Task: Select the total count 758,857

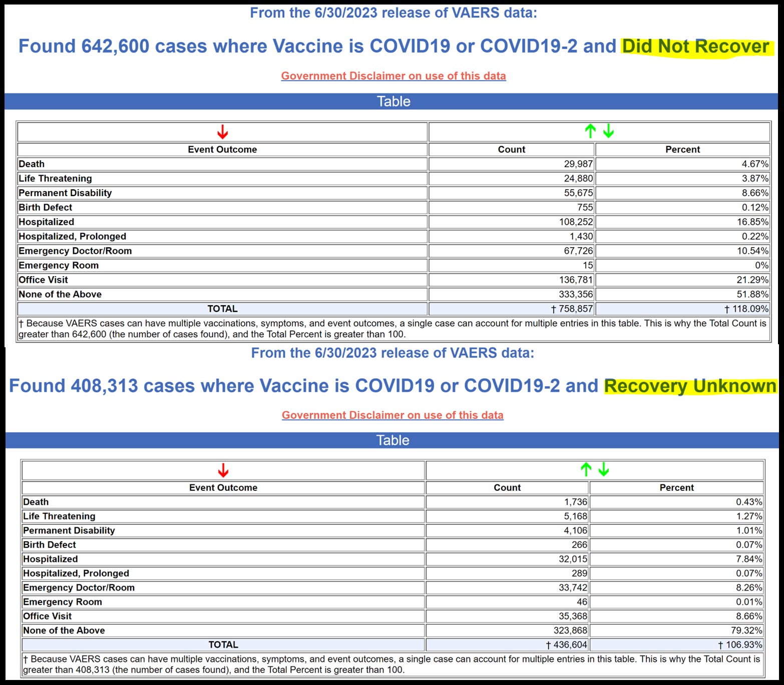Action: coord(572,309)
